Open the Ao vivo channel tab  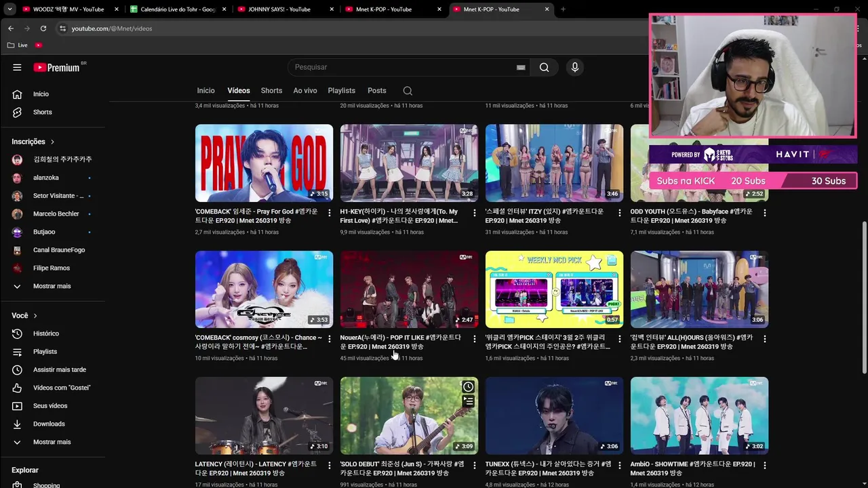coord(305,91)
